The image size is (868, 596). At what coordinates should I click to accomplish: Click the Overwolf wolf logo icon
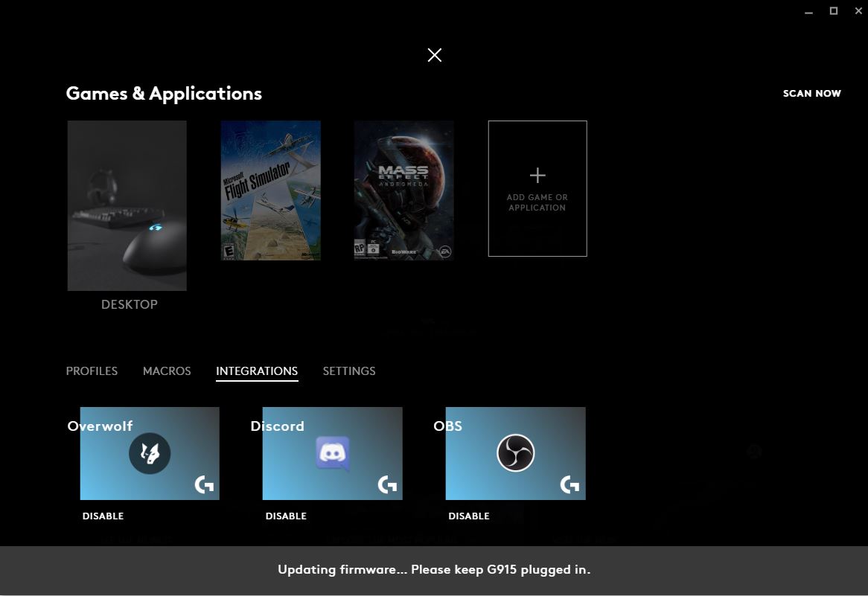point(150,453)
